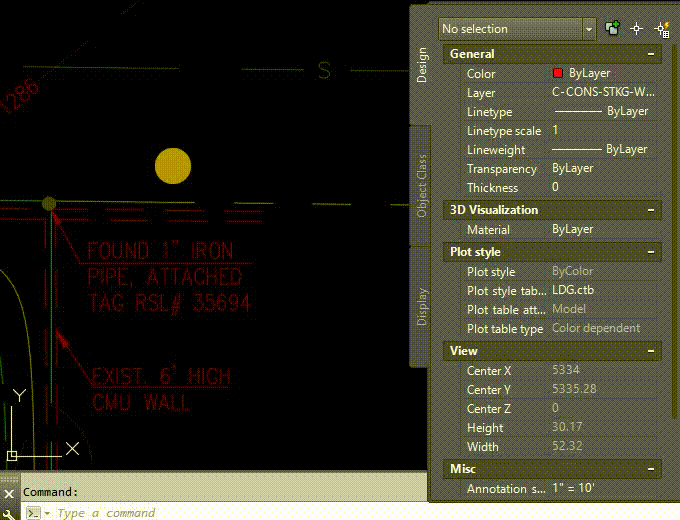Collapse the Plot style section
Viewport: 680px width, 520px height.
(x=651, y=252)
